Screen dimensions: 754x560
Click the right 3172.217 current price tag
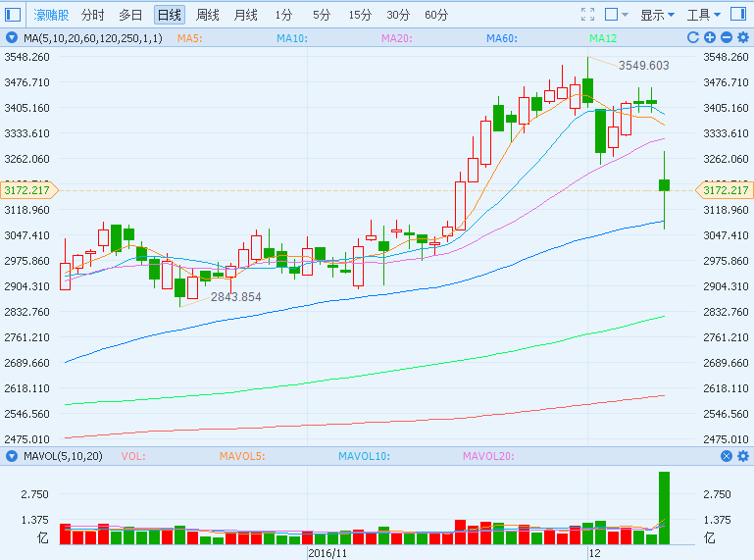point(724,190)
